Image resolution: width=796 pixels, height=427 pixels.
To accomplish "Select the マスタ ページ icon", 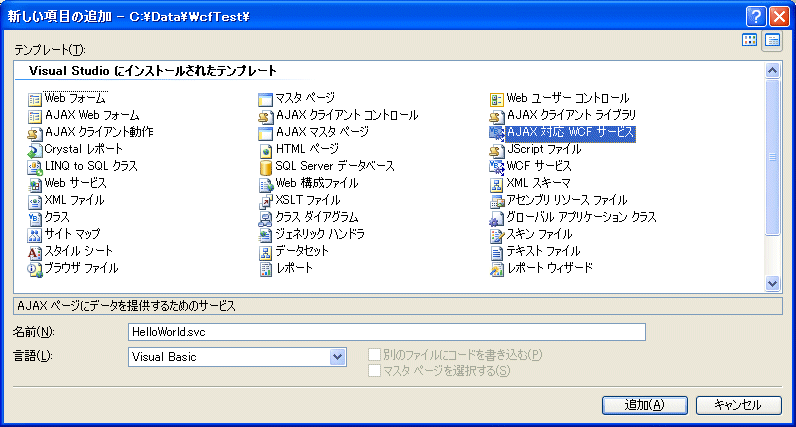I will (x=266, y=100).
